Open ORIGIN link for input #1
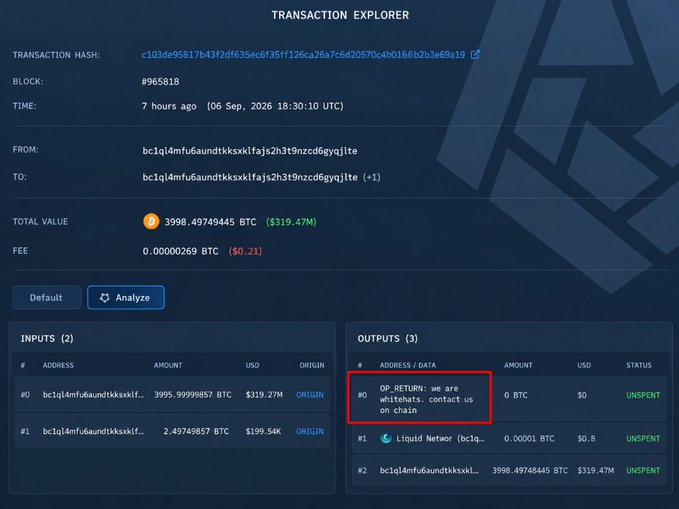 coord(310,431)
